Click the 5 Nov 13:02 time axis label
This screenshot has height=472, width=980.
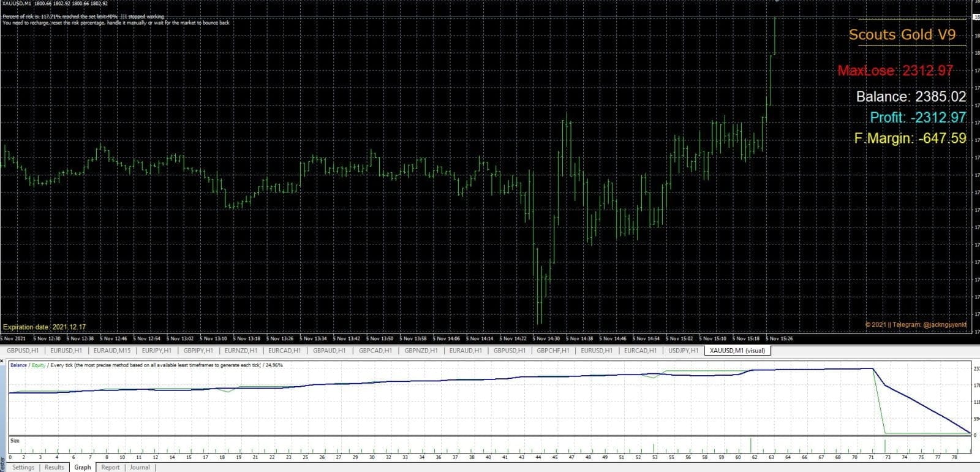coord(179,338)
